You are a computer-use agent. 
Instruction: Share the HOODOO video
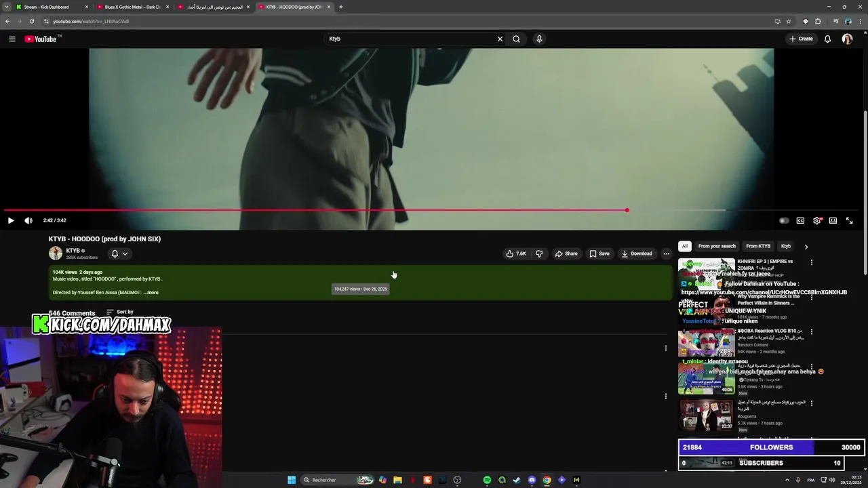tap(566, 253)
